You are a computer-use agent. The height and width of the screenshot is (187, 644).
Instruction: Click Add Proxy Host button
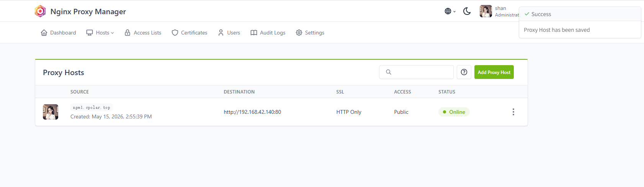pos(494,72)
